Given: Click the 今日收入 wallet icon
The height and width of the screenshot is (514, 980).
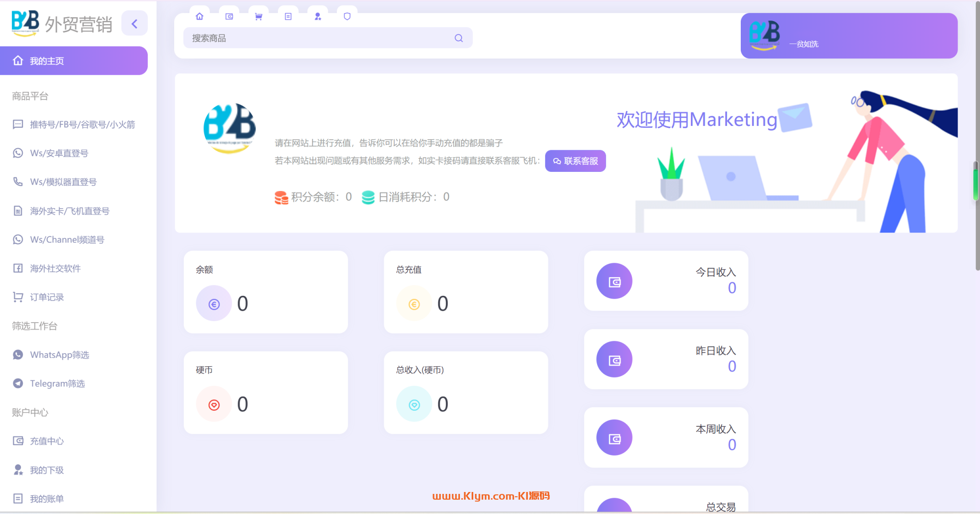Looking at the screenshot, I should click(614, 281).
